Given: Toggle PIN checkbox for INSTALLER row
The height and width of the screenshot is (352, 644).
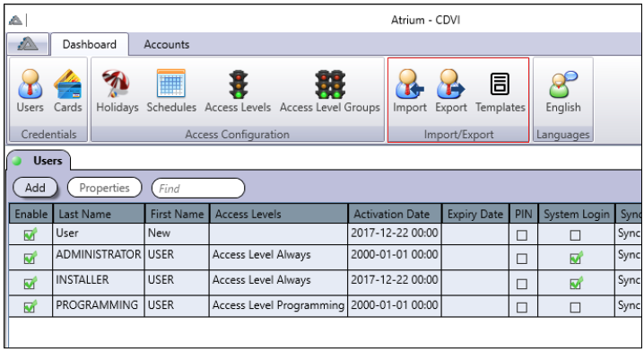Looking at the screenshot, I should click(522, 284).
